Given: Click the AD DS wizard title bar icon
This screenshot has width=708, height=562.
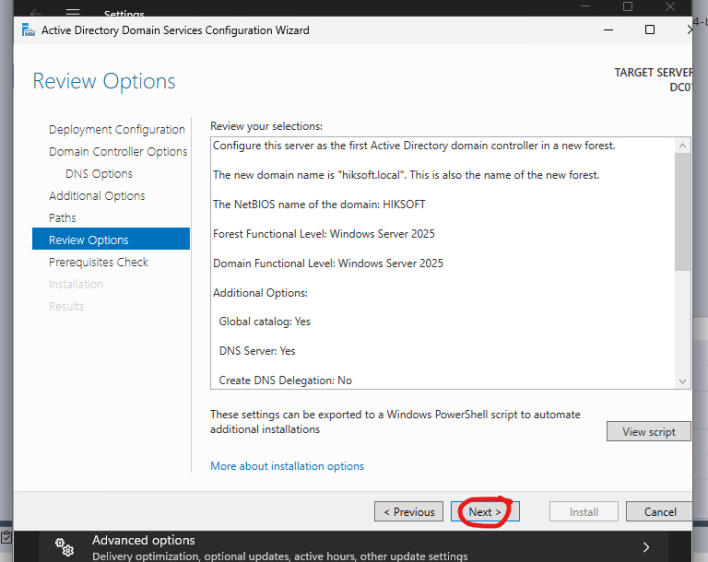Looking at the screenshot, I should tap(28, 30).
